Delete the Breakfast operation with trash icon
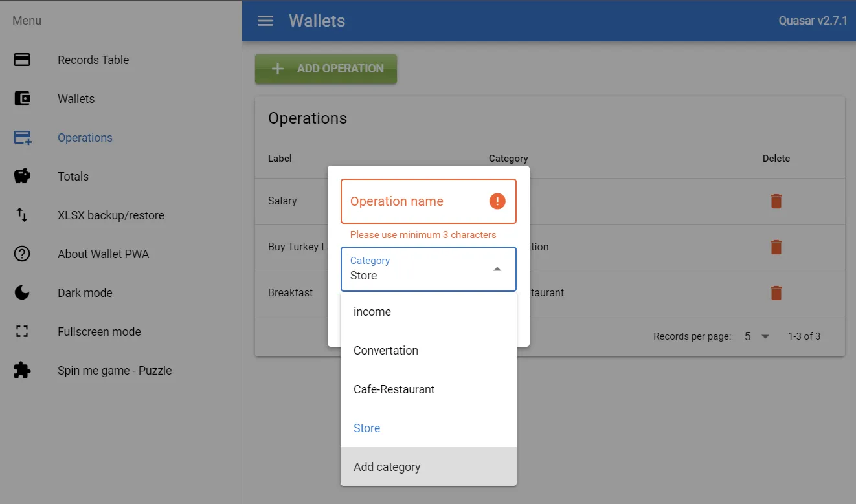856x504 pixels. [776, 293]
